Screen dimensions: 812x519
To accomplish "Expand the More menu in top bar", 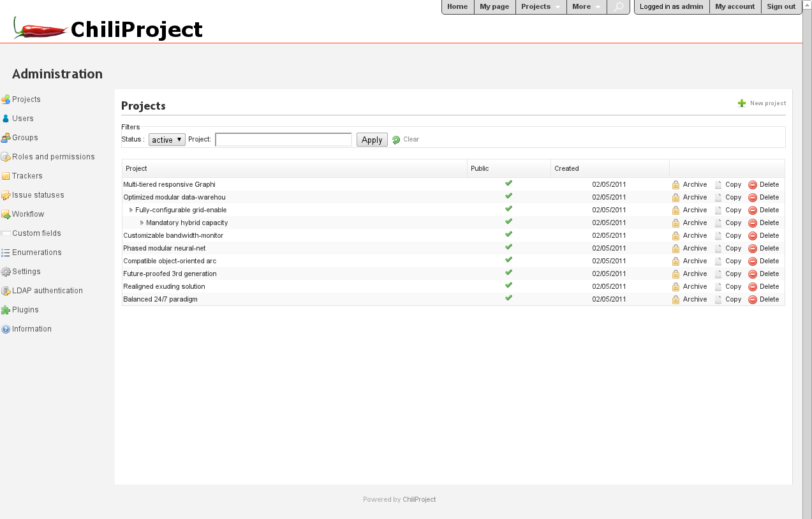I will 586,7.
